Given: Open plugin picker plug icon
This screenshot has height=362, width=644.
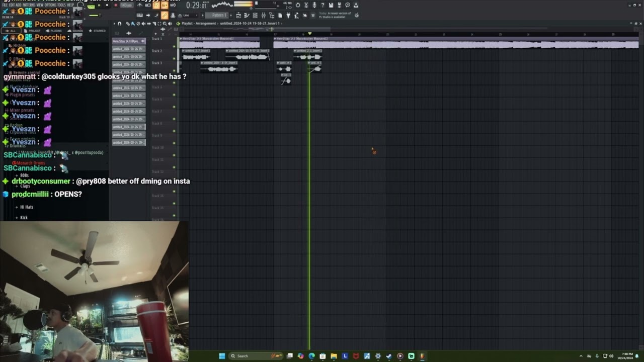Looking at the screenshot, I should pos(288,15).
